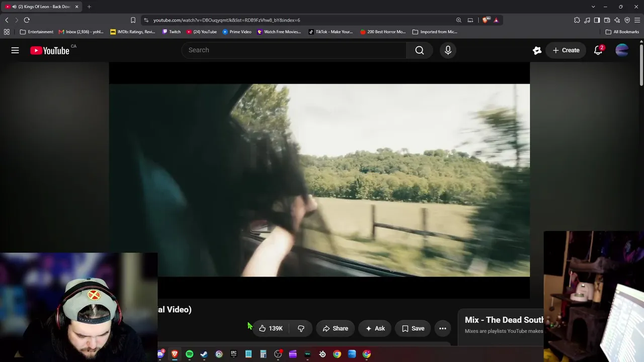Screen dimensions: 644x362
Task: Open the browser main menu
Action: click(637, 20)
